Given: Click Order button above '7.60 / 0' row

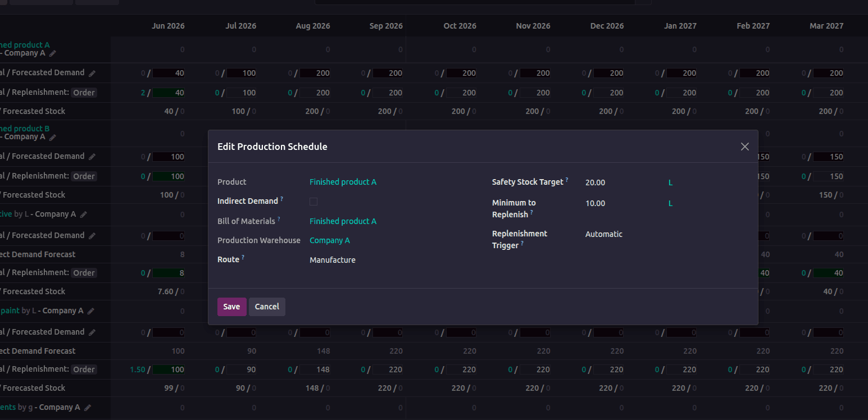Looking at the screenshot, I should tap(84, 273).
